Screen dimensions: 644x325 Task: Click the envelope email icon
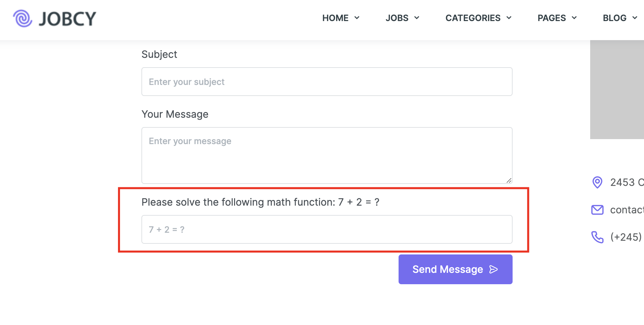[x=597, y=210]
